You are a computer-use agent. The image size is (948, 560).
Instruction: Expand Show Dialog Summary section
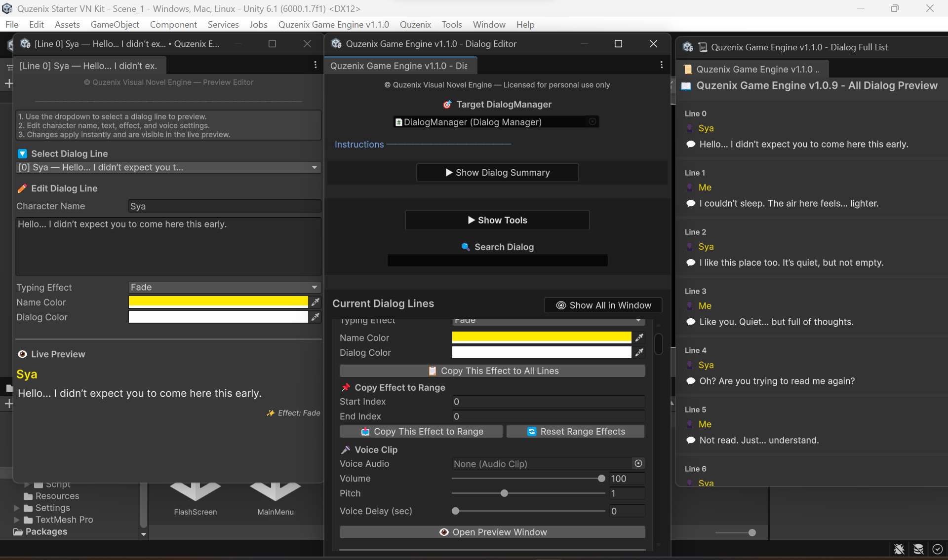point(498,172)
